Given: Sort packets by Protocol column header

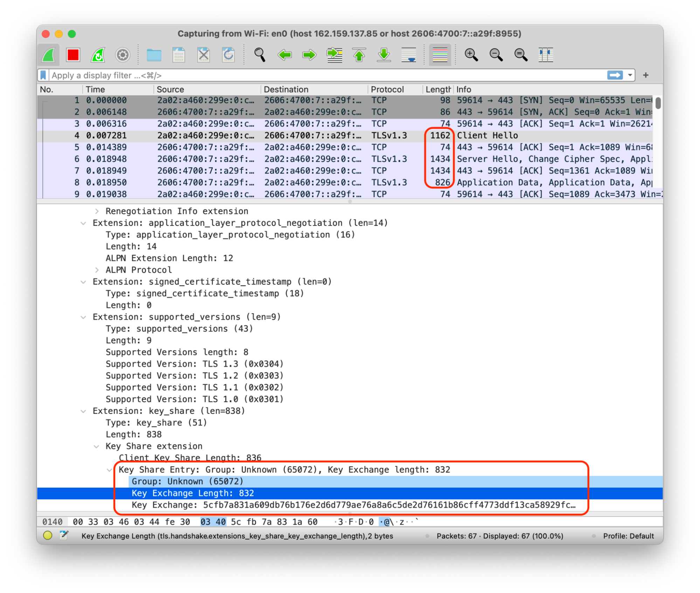Looking at the screenshot, I should pyautogui.click(x=387, y=90).
